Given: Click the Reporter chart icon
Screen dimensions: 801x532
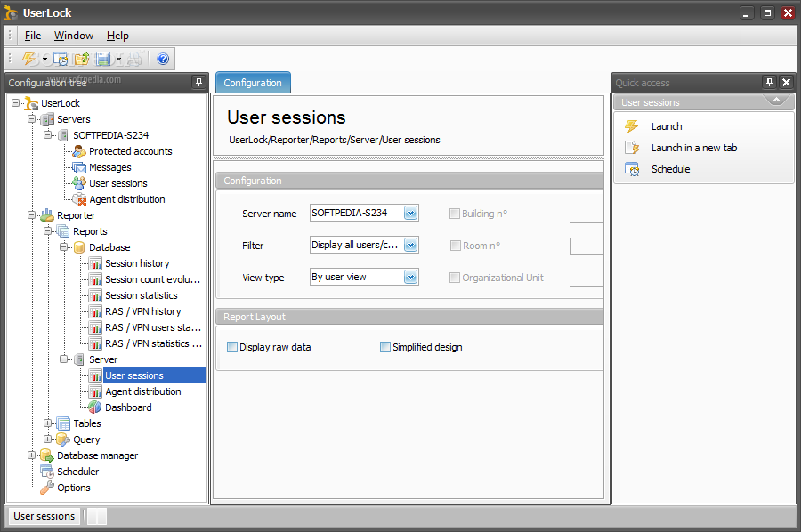Looking at the screenshot, I should pyautogui.click(x=47, y=215).
